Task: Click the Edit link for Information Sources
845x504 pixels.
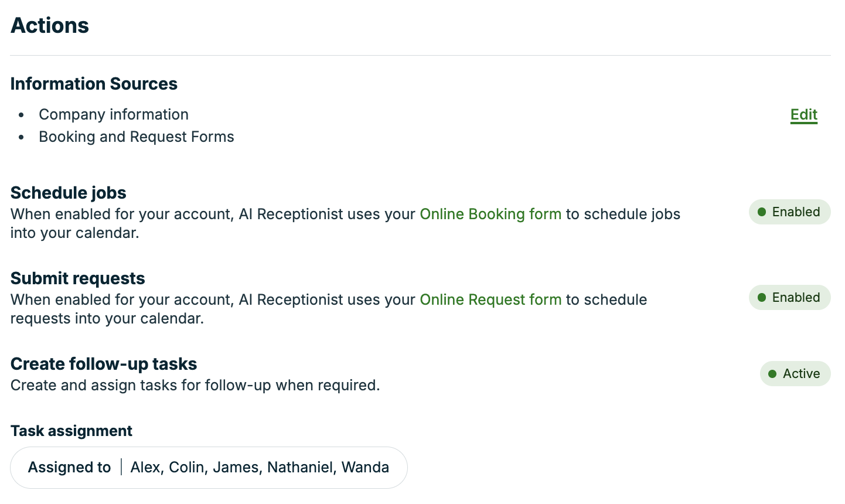Action: click(803, 115)
